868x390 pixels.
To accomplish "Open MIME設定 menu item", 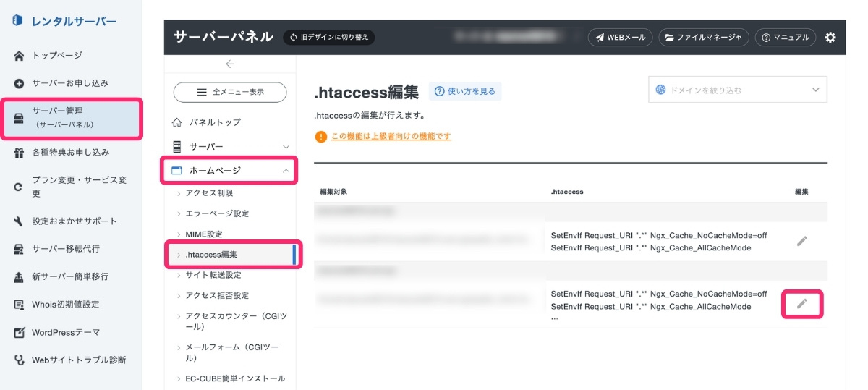I will (204, 234).
